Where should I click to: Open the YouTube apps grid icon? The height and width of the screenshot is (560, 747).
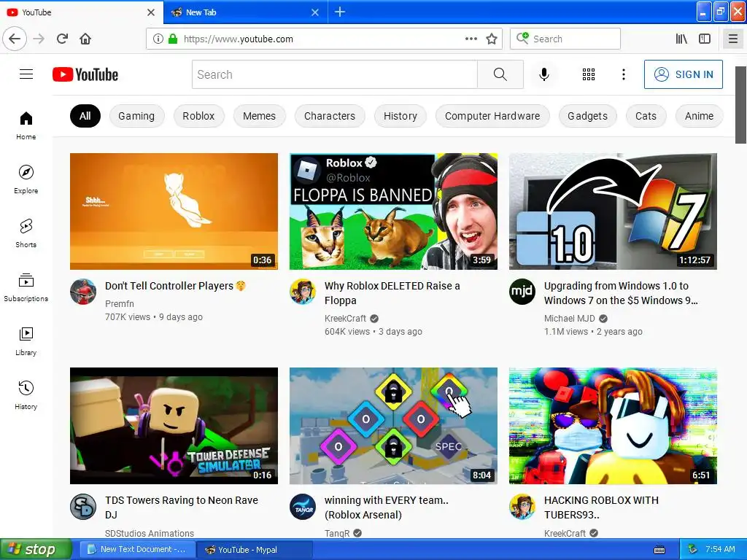(x=589, y=74)
